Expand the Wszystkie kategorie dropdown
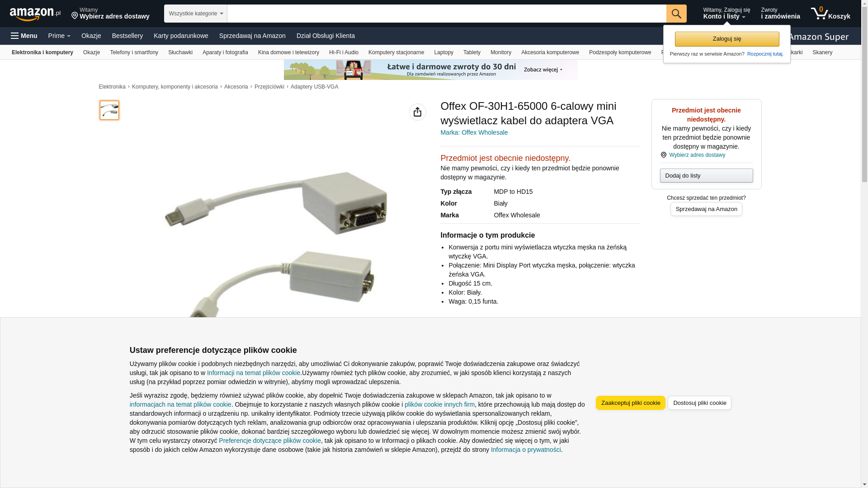Screen dimensions: 868x488 click(x=196, y=14)
